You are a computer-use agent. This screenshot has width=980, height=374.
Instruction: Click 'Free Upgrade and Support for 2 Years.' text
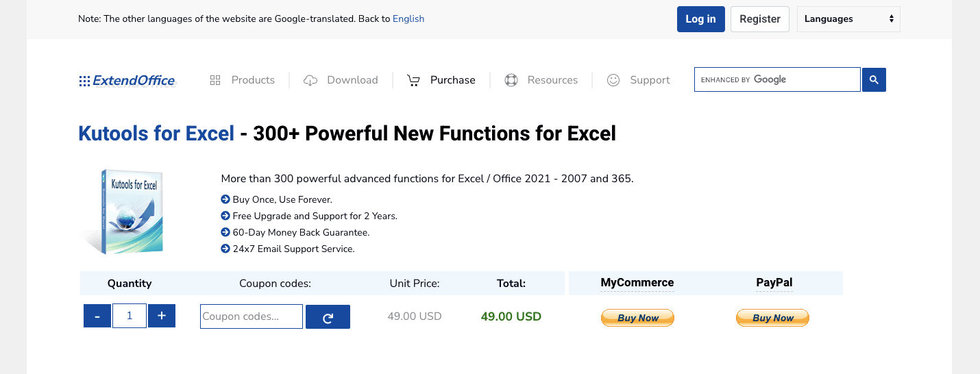click(x=315, y=216)
